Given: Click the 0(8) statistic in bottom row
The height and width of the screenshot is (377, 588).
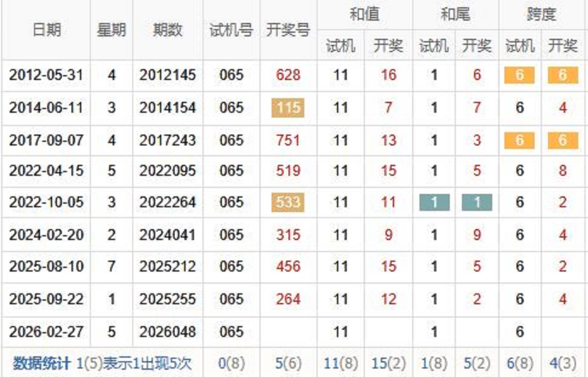Looking at the screenshot, I should (x=231, y=363).
